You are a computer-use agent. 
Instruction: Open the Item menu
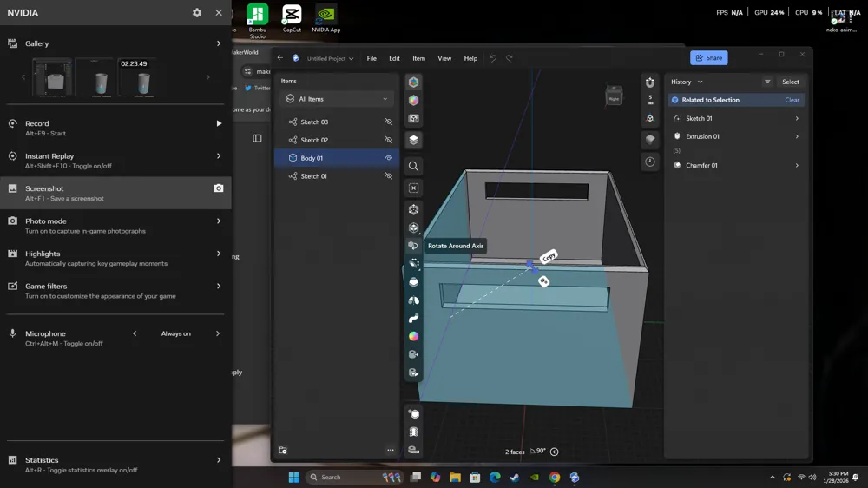click(x=418, y=58)
